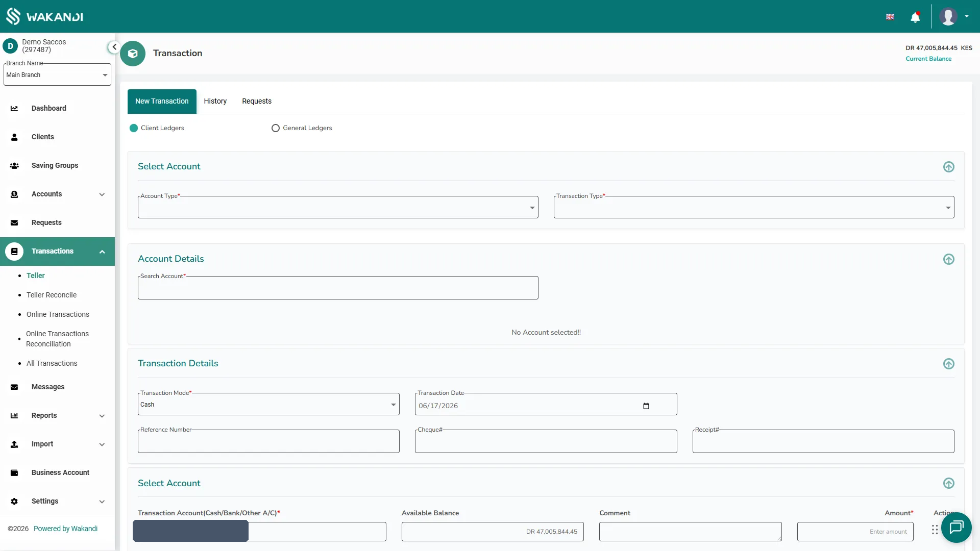Collapse the Transaction Details section
Image resolution: width=980 pixels, height=551 pixels.
pyautogui.click(x=948, y=364)
